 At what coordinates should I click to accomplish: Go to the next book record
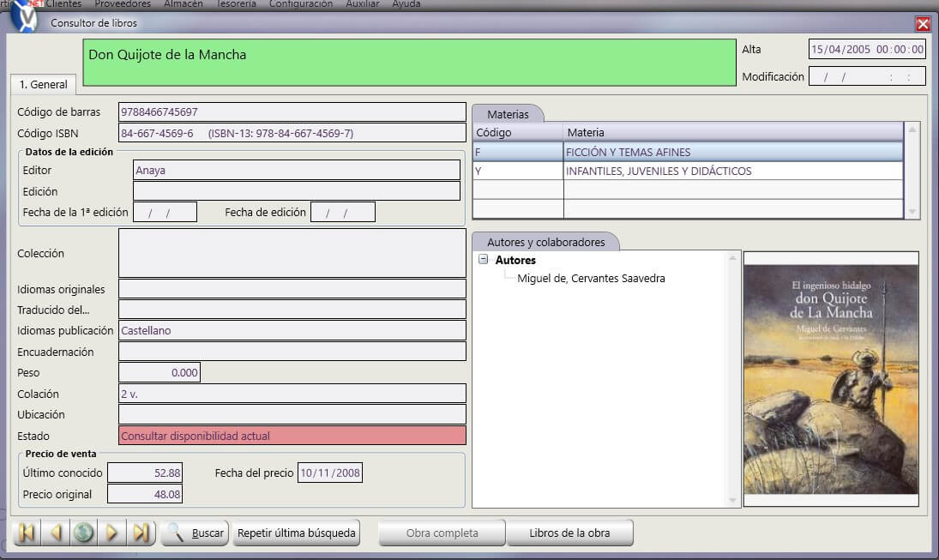coord(111,533)
